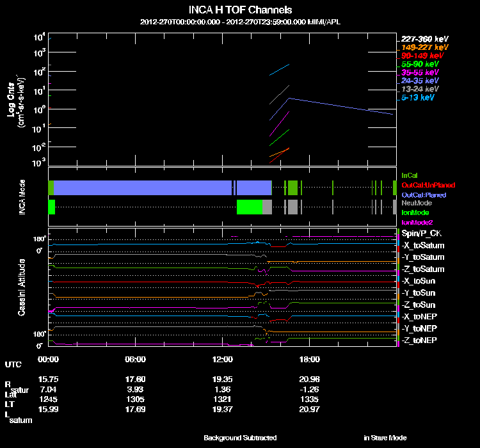Click the 227-360 keV legend label
The image size is (480, 448).
[x=424, y=39]
